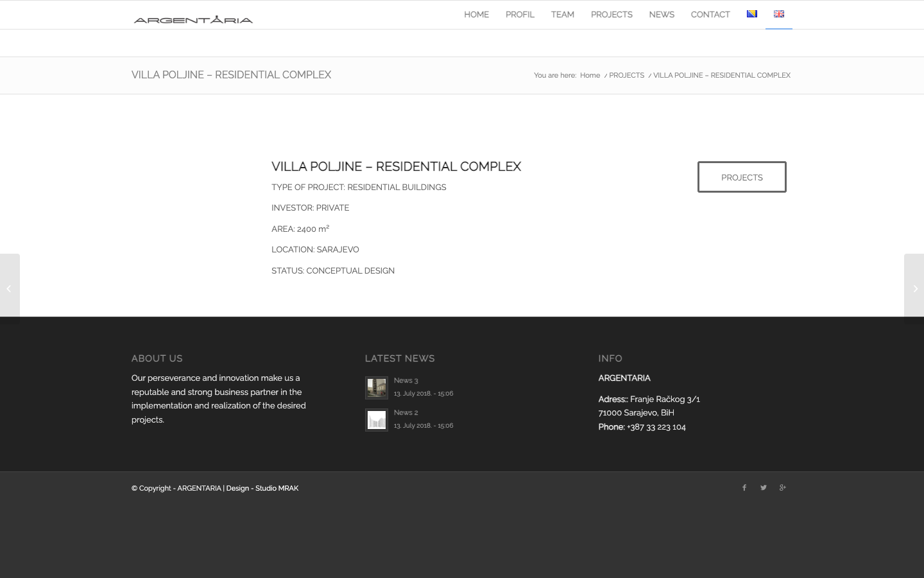
Task: Open PROJECTS in top navigation
Action: pyautogui.click(x=612, y=15)
